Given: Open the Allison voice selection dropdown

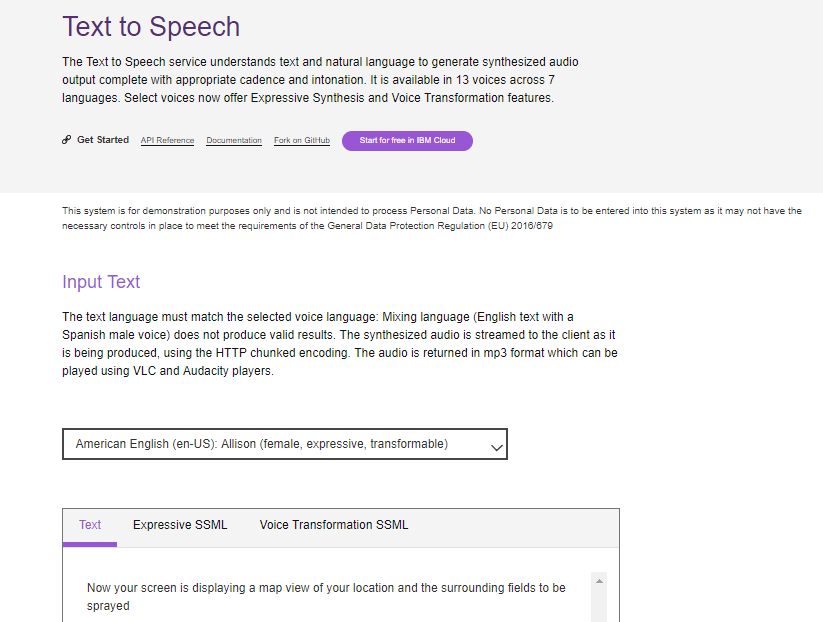Looking at the screenshot, I should [285, 444].
